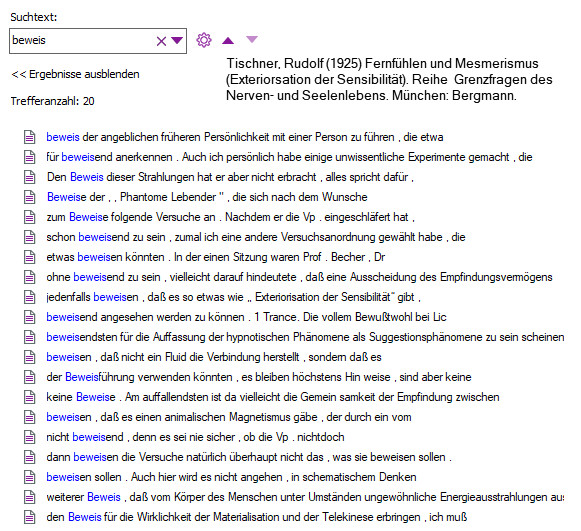Click document icon beside 'beweisen sollen. Auch hier'
Image resolution: width=581 pixels, height=531 pixels.
point(30,477)
